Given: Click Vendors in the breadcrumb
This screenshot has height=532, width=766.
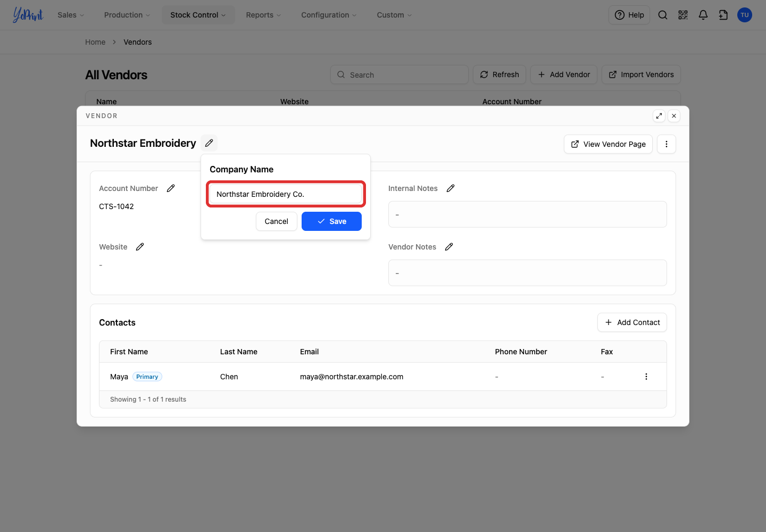Looking at the screenshot, I should pyautogui.click(x=138, y=42).
